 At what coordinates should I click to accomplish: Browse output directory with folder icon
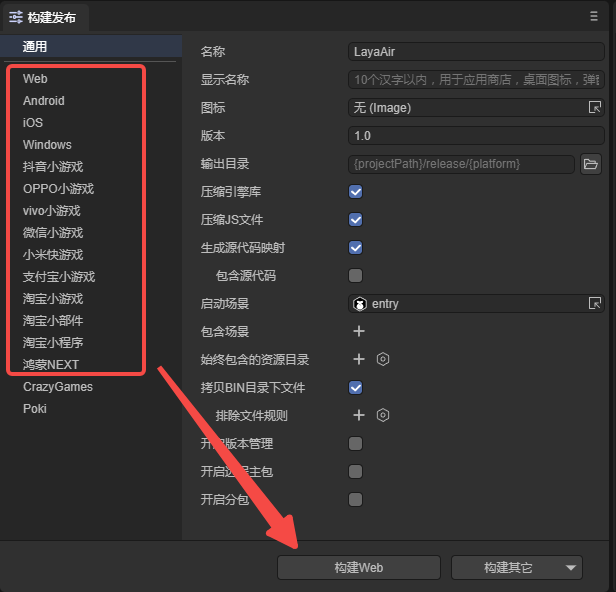[590, 164]
